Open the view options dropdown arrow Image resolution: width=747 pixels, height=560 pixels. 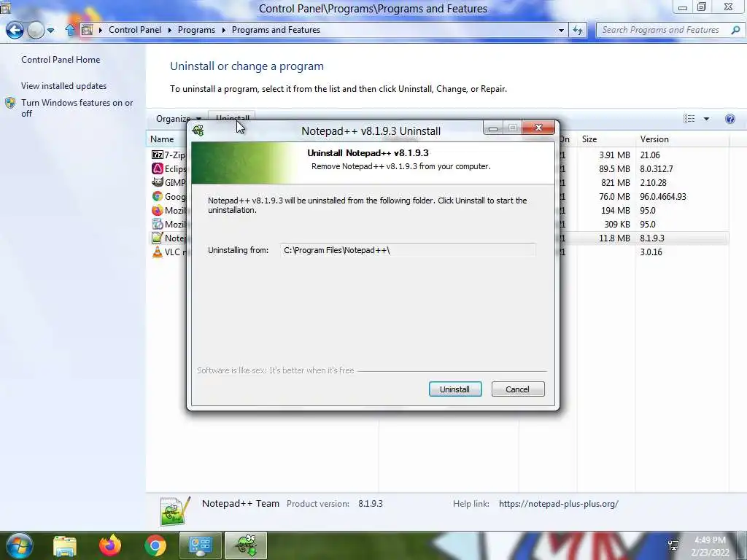[x=706, y=119]
